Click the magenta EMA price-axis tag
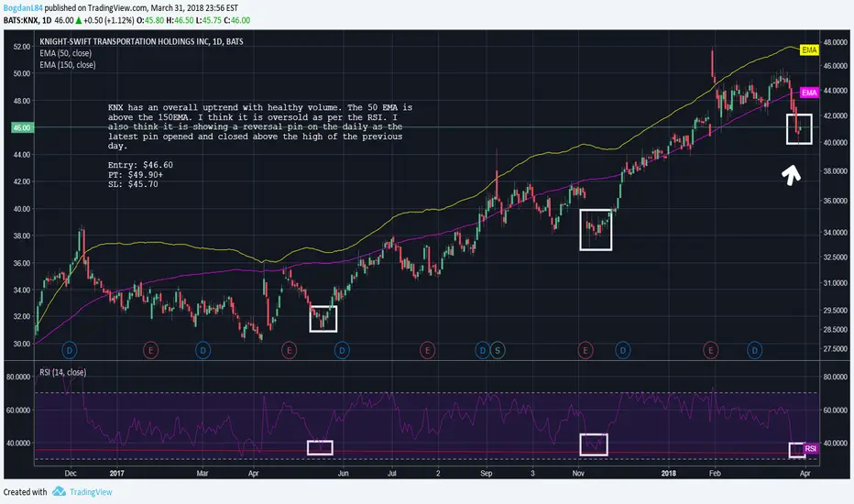 pyautogui.click(x=809, y=93)
